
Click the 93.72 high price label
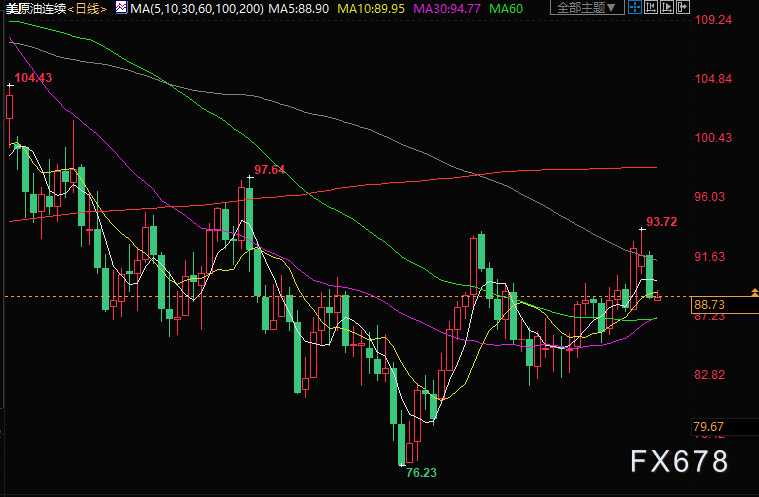click(661, 221)
